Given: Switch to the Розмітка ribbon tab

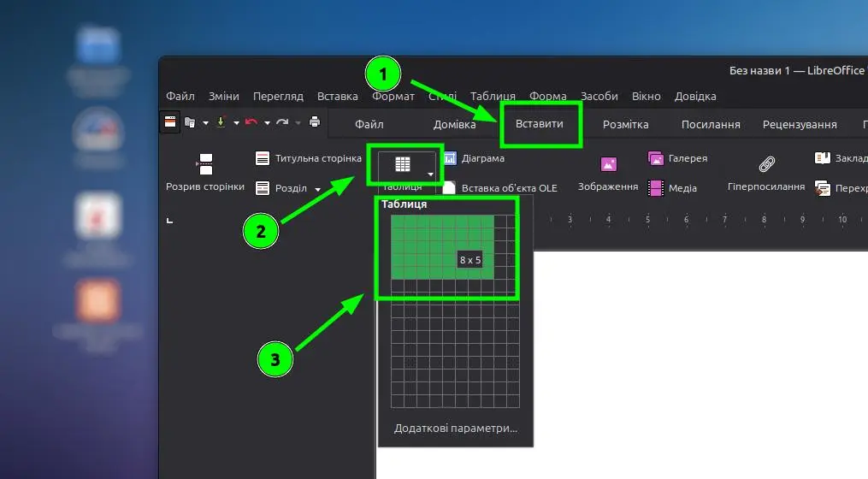Looking at the screenshot, I should (x=625, y=125).
